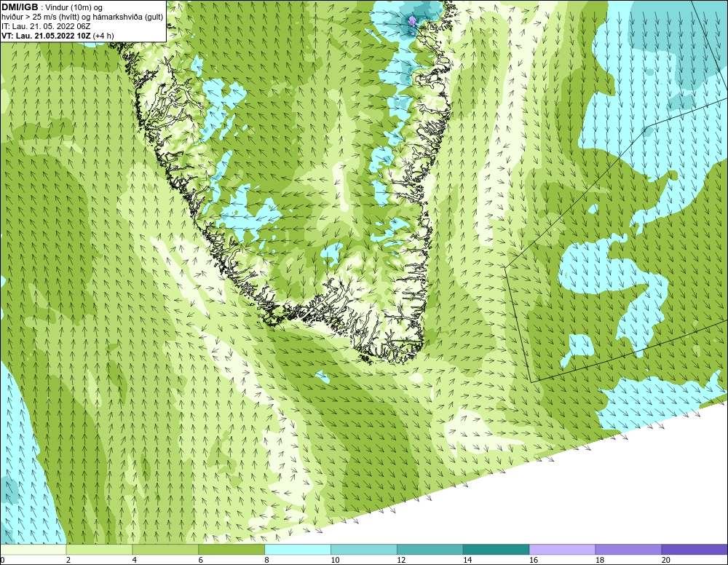Click the 8–10 m/s light cyan legend swatch
This screenshot has width=728, height=565.
point(298,550)
